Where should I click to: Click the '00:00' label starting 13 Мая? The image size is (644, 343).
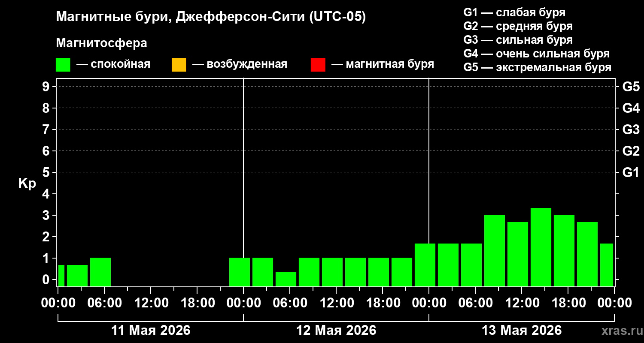[x=429, y=303]
